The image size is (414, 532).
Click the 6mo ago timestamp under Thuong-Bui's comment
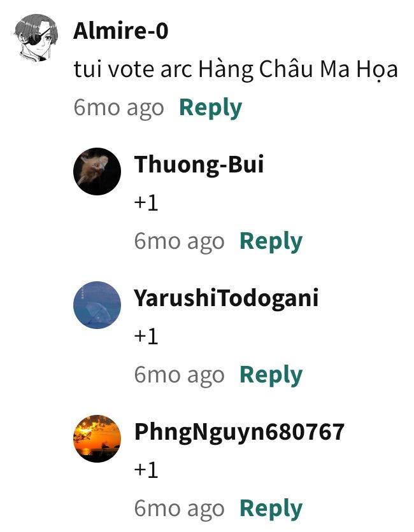(x=180, y=242)
